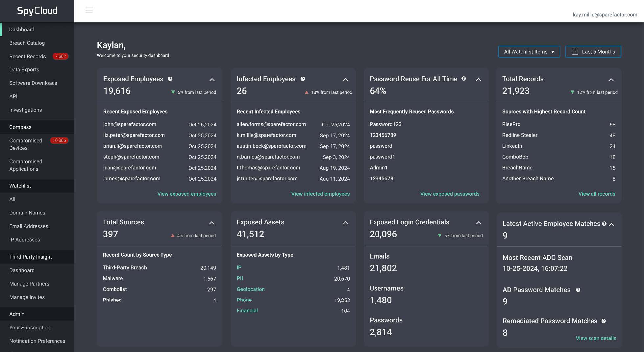Click View exposed employees link
This screenshot has width=644, height=352.
point(186,194)
